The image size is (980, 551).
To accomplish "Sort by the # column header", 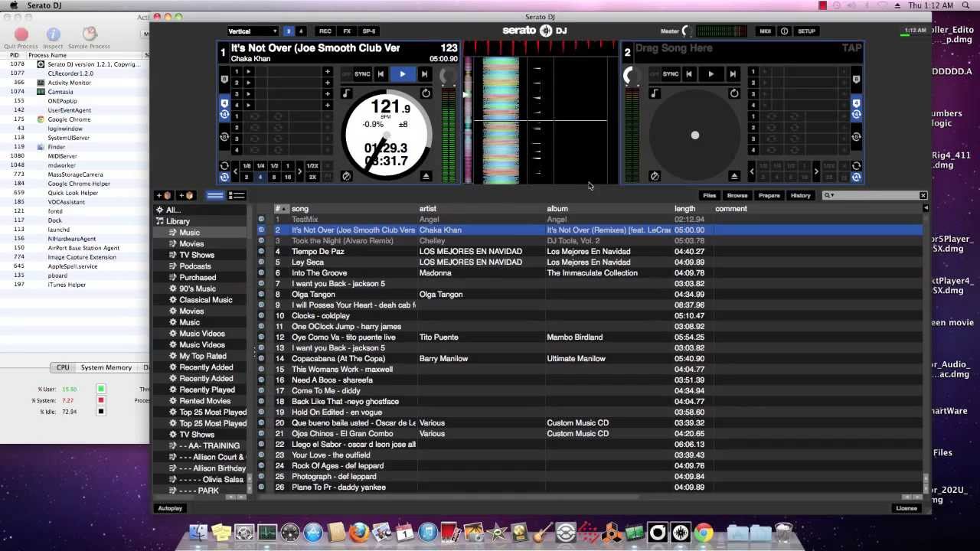I will (281, 209).
